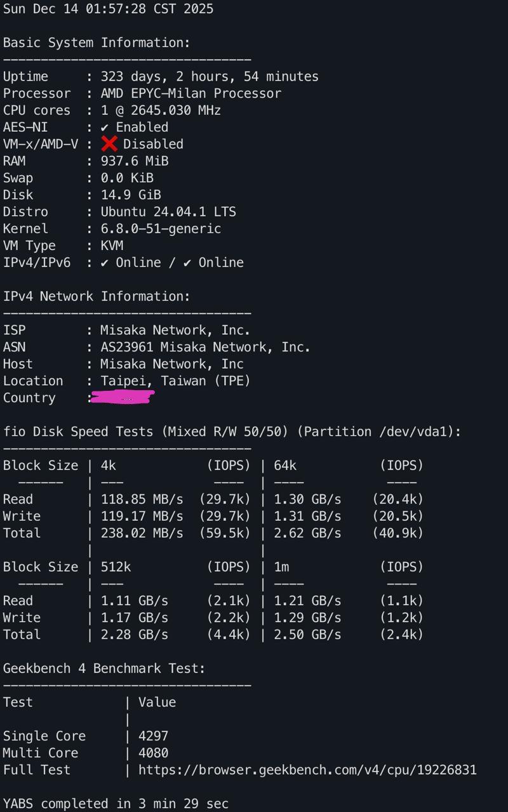Click the YABS completed time line
This screenshot has height=812, width=508.
click(116, 803)
